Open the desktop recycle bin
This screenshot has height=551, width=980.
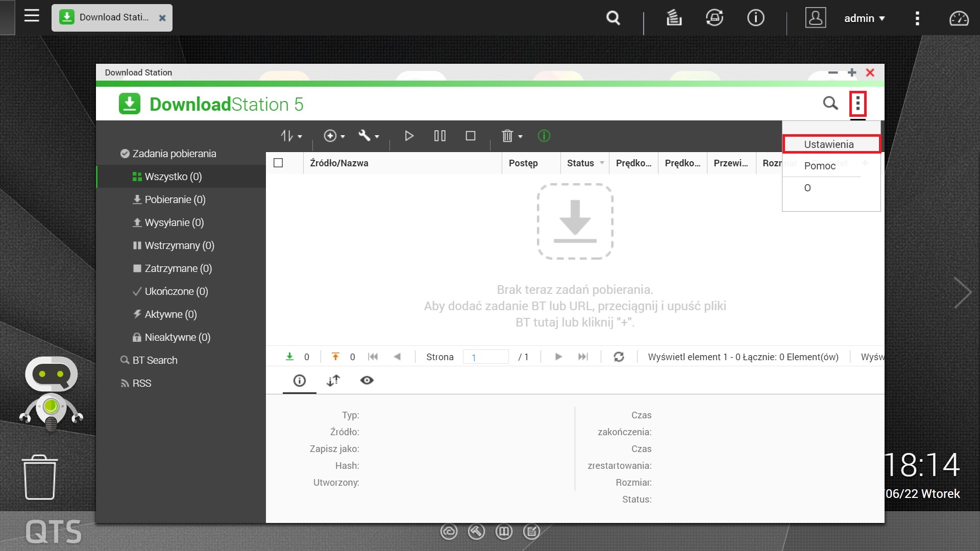click(x=40, y=478)
